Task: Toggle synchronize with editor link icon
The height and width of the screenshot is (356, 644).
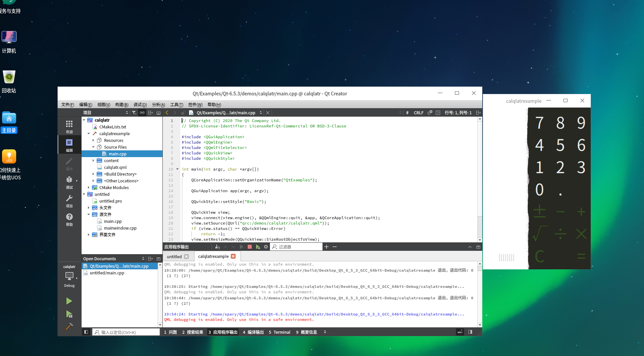Action: 142,113
